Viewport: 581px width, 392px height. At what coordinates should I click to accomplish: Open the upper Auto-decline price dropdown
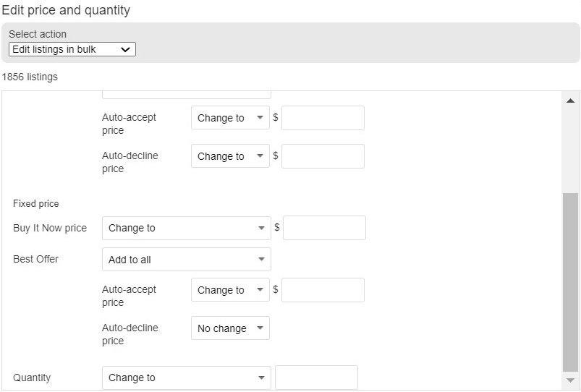tap(230, 156)
